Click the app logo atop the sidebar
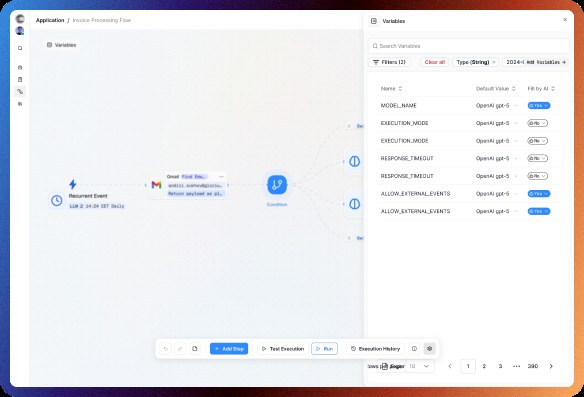 pyautogui.click(x=20, y=19)
